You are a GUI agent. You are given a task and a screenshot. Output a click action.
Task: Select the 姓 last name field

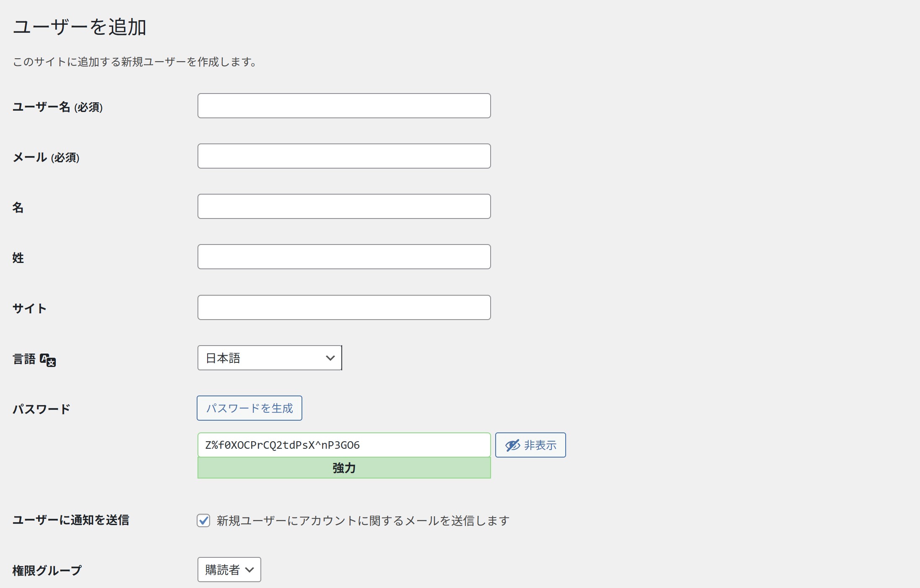point(344,257)
